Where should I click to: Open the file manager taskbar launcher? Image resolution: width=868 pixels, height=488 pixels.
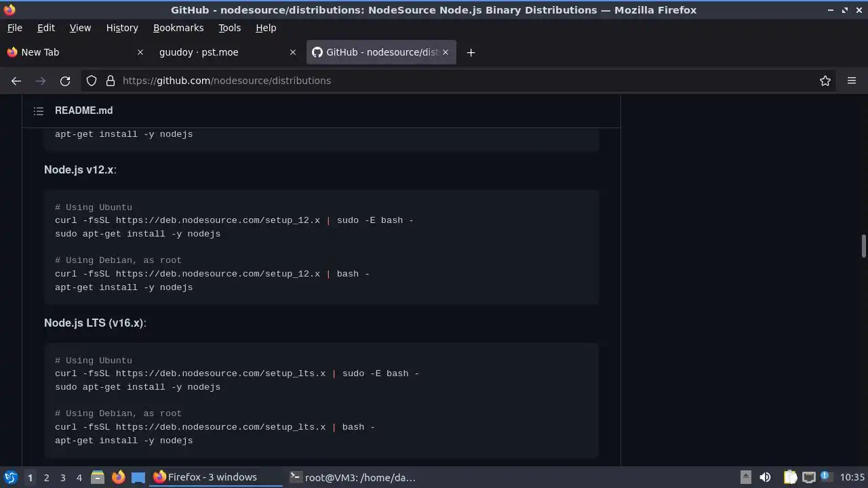[98, 477]
